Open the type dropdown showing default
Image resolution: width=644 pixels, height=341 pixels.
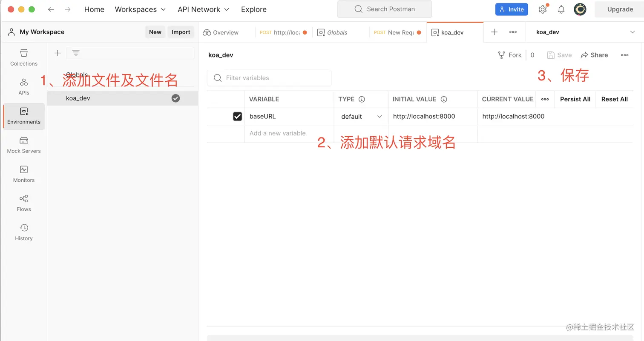(361, 116)
